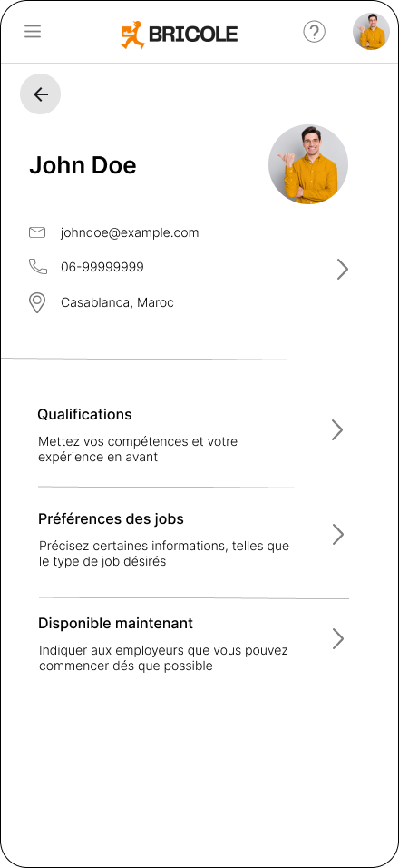Click the John Doe name heading
This screenshot has width=399, height=868.
[x=83, y=165]
